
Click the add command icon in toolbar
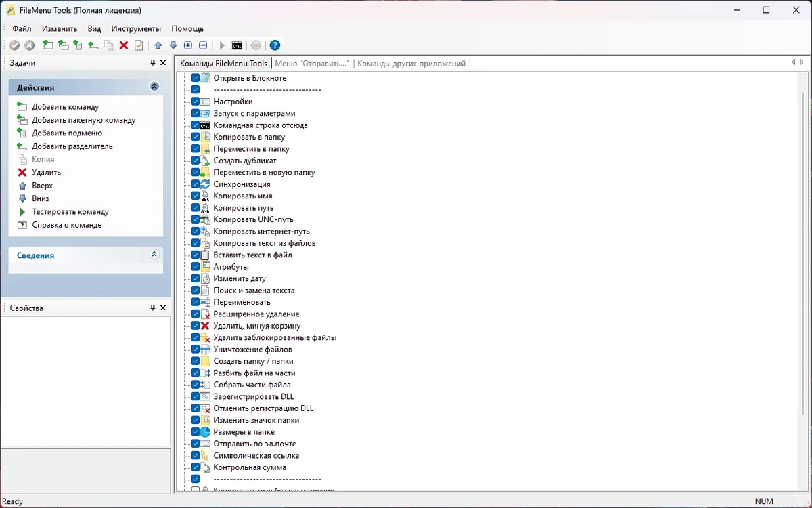(48, 45)
